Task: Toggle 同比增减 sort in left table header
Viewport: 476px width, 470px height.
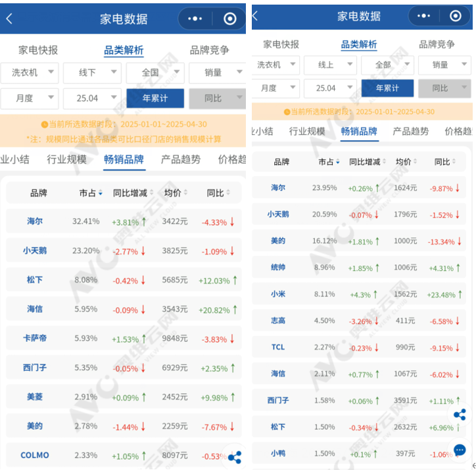Action: 133,193
